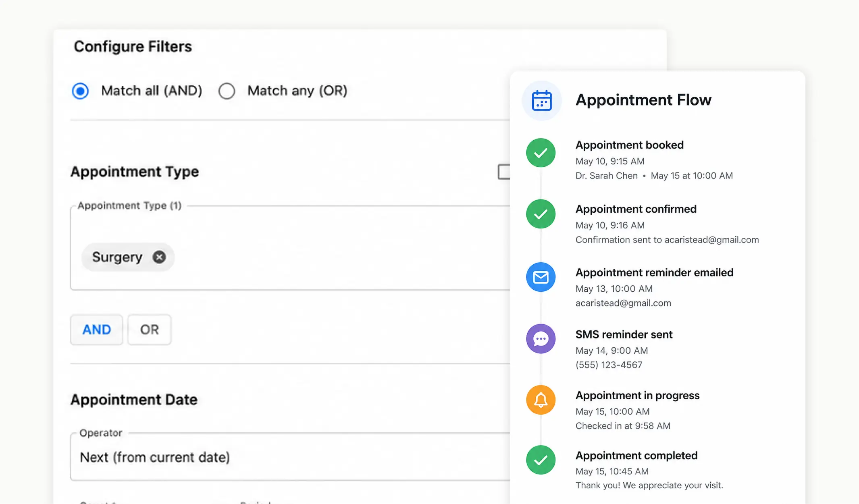Click the orange bell in-progress icon

541,400
